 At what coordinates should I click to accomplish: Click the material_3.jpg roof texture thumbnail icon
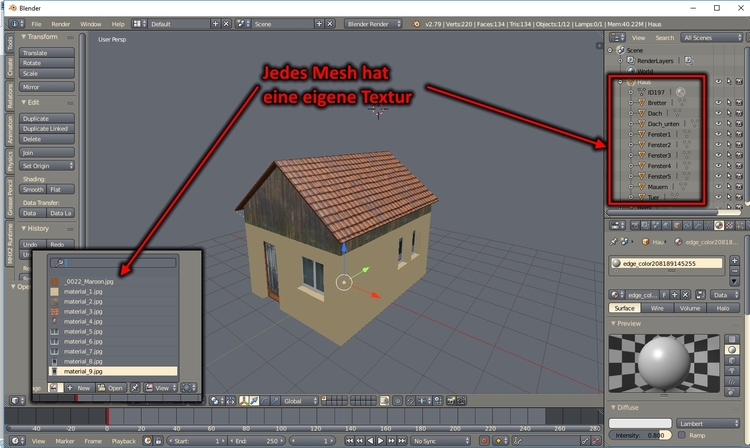coord(55,311)
